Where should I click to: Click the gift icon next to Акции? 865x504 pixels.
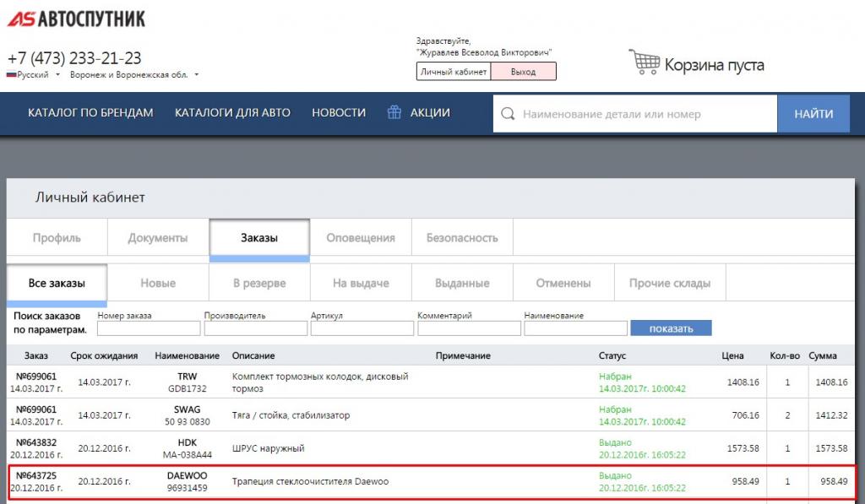pos(394,112)
